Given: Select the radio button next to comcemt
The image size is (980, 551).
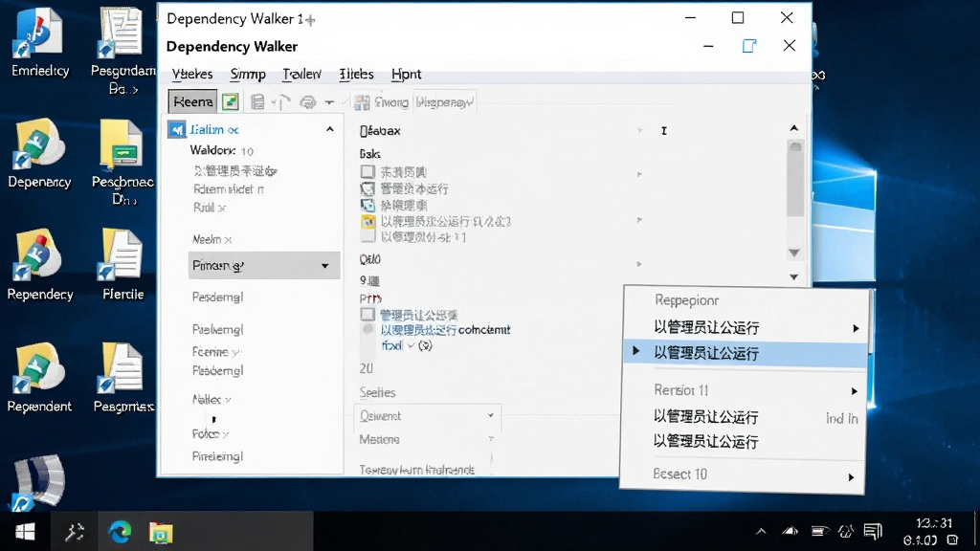Looking at the screenshot, I should [x=368, y=329].
